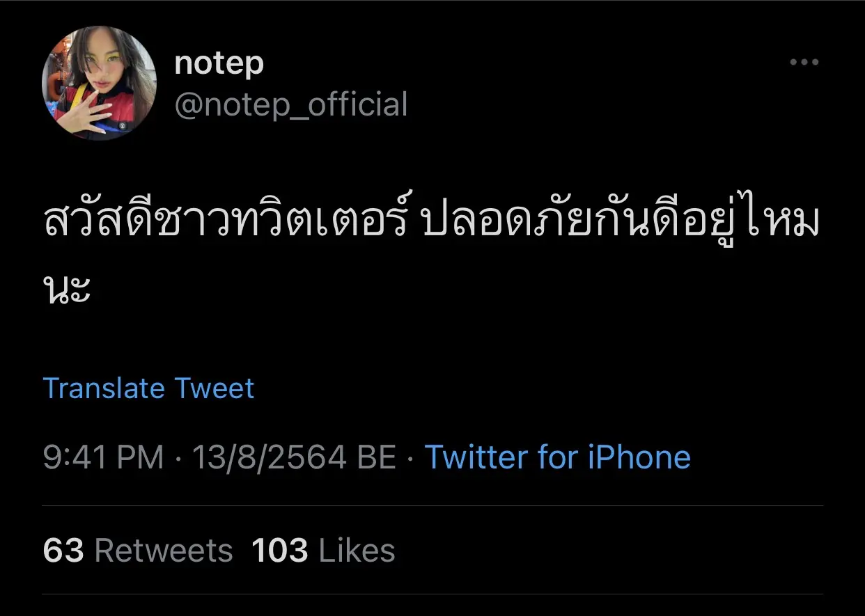The height and width of the screenshot is (616, 865).
Task: Click the number 63 retweet count
Action: click(x=63, y=551)
